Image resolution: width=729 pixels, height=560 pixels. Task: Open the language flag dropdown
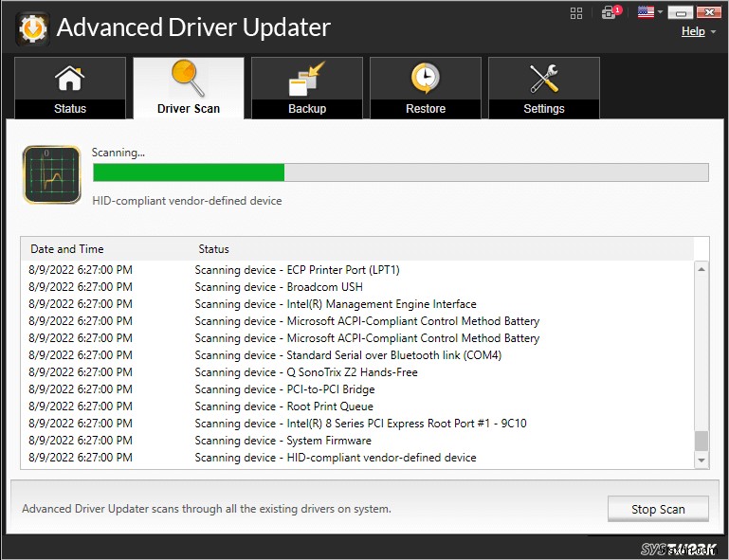pyautogui.click(x=649, y=12)
